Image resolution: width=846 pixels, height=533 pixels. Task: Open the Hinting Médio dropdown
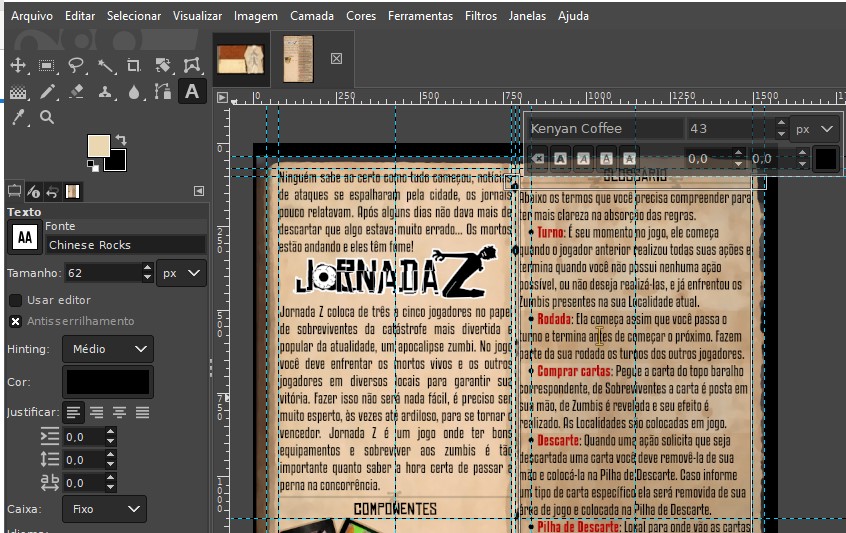point(108,349)
